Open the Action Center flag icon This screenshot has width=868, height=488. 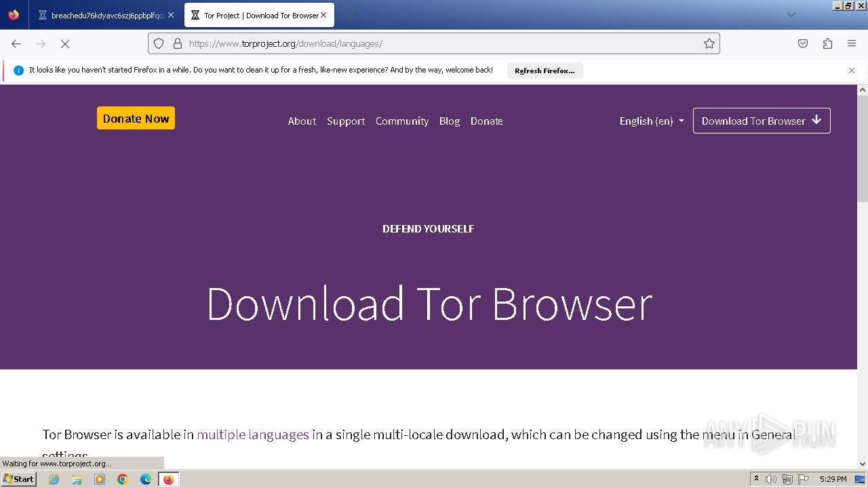[x=804, y=479]
